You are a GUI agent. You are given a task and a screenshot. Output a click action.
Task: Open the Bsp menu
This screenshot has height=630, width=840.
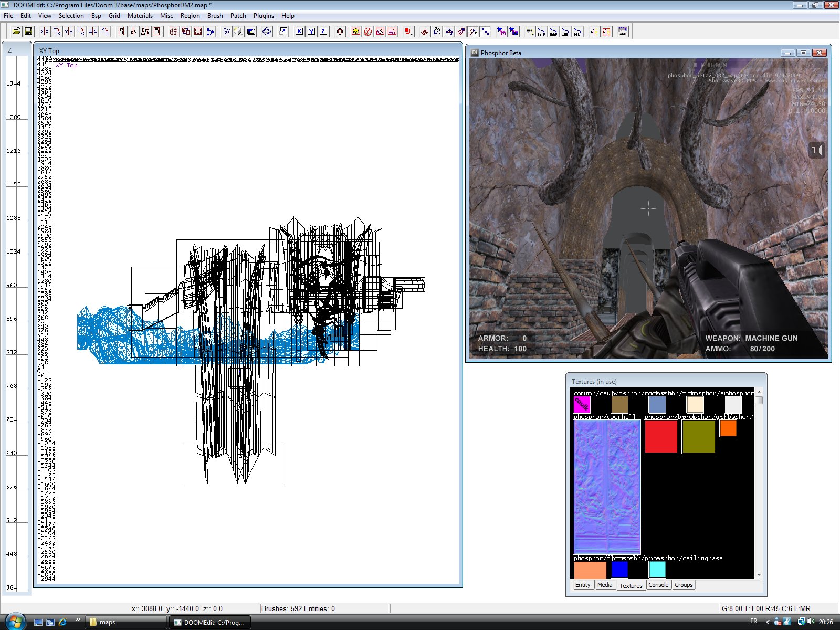[x=96, y=16]
